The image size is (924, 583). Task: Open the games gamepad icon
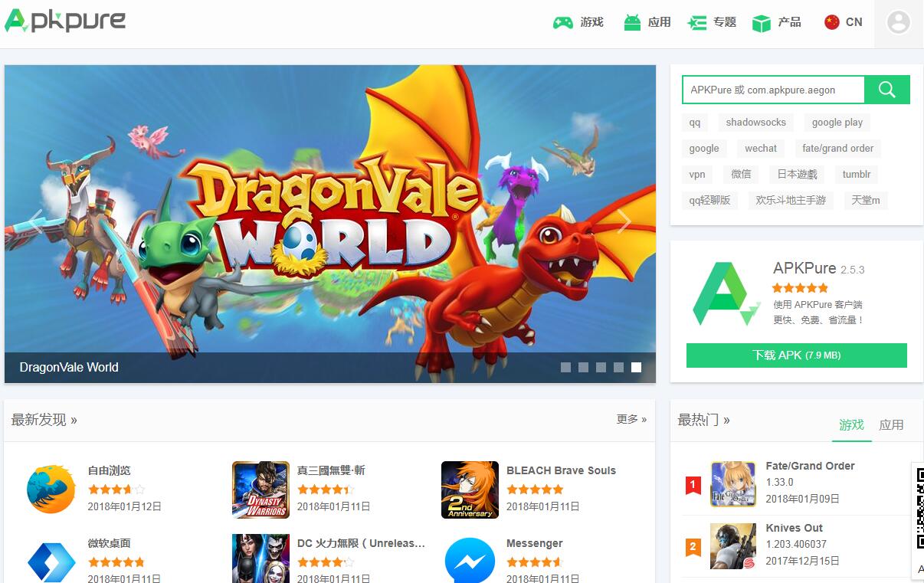coord(563,23)
